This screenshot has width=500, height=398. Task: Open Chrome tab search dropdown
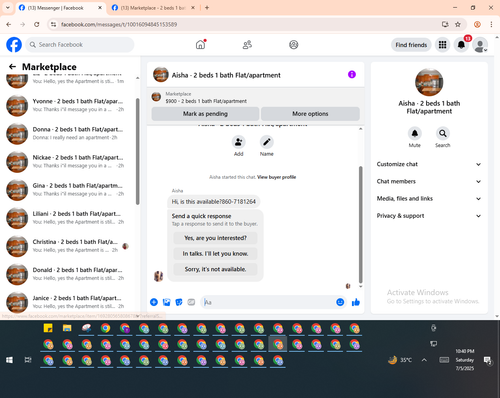point(8,8)
